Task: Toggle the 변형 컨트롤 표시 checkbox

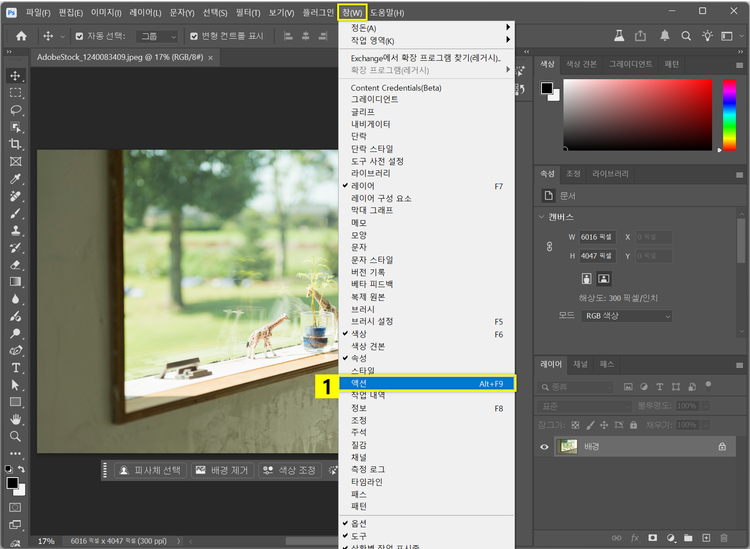Action: 194,36
